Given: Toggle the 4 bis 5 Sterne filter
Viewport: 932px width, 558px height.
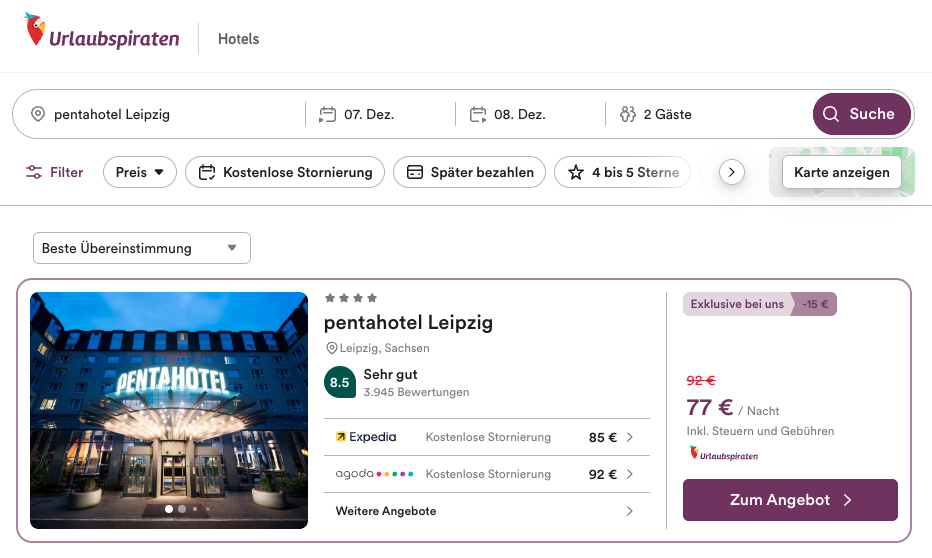Looking at the screenshot, I should (623, 172).
